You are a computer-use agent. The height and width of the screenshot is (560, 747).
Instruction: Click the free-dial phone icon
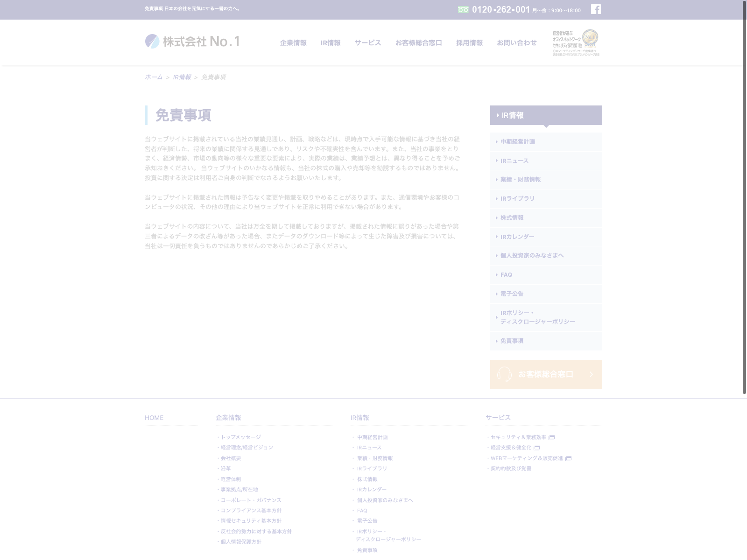pyautogui.click(x=463, y=10)
